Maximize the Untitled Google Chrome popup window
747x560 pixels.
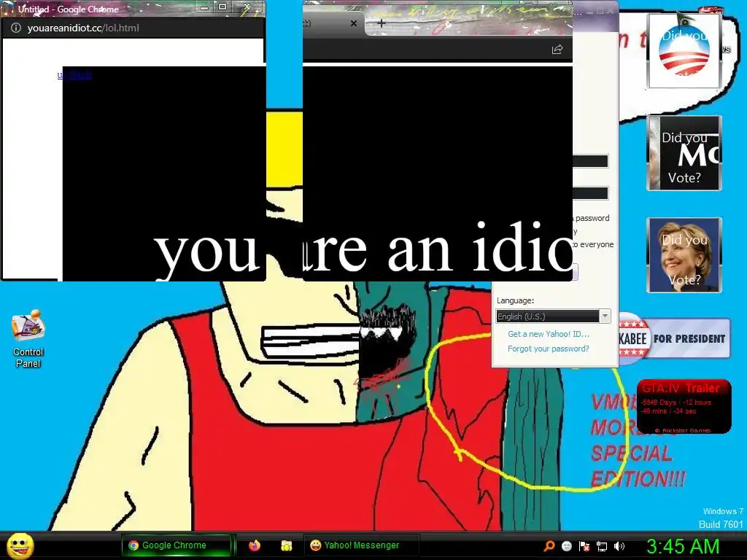tap(222, 7)
